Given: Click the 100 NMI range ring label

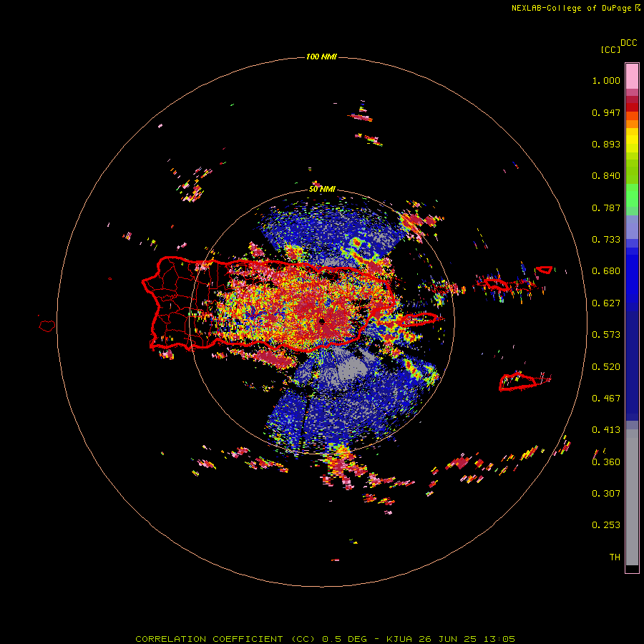Looking at the screenshot, I should 321,57.
